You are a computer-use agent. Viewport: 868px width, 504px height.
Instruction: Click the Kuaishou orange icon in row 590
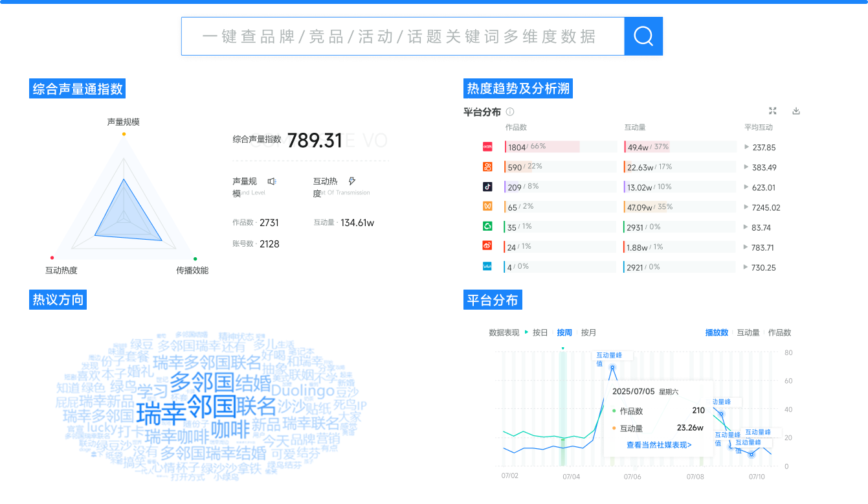tap(487, 167)
